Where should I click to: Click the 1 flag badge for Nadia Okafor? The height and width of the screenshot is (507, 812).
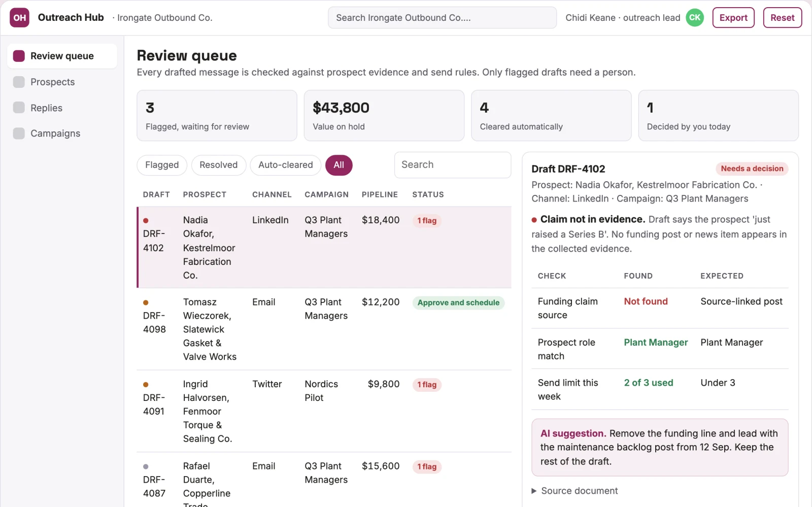coord(427,221)
